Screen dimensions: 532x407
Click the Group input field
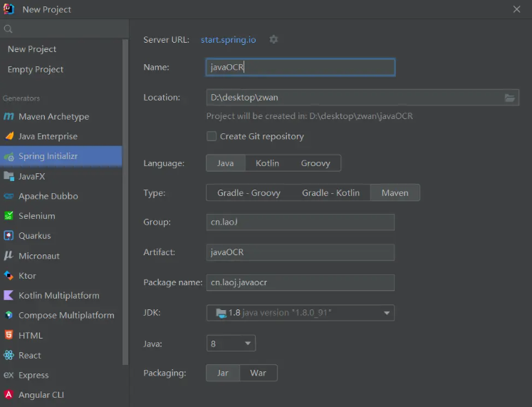[300, 222]
